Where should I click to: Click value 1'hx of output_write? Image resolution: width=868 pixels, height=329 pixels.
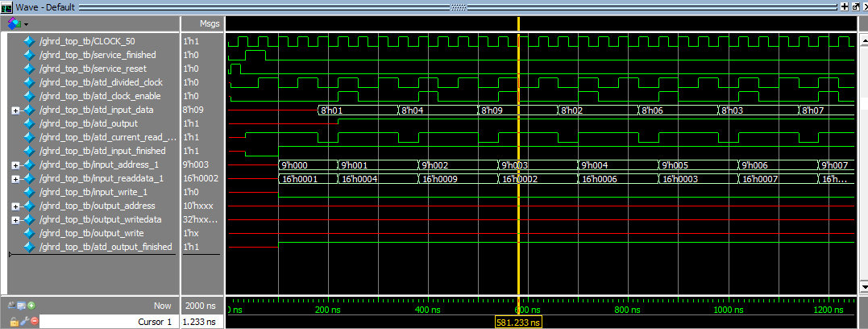(x=191, y=234)
